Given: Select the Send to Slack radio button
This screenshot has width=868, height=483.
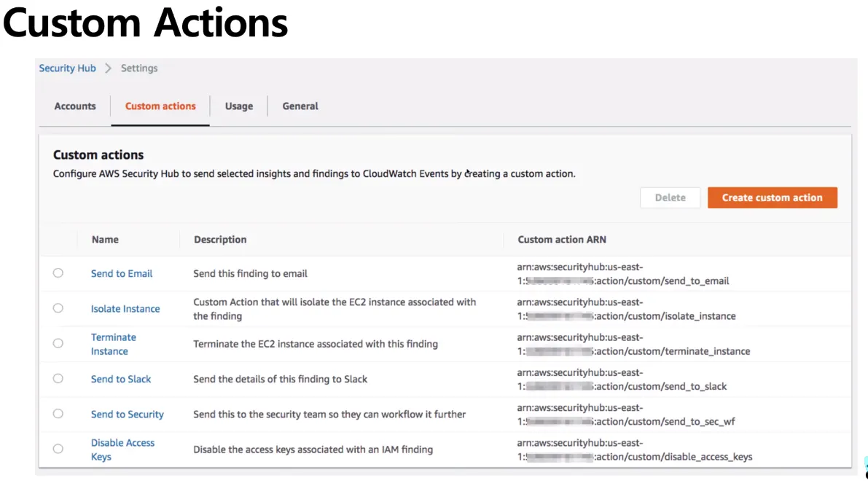Looking at the screenshot, I should coord(58,379).
